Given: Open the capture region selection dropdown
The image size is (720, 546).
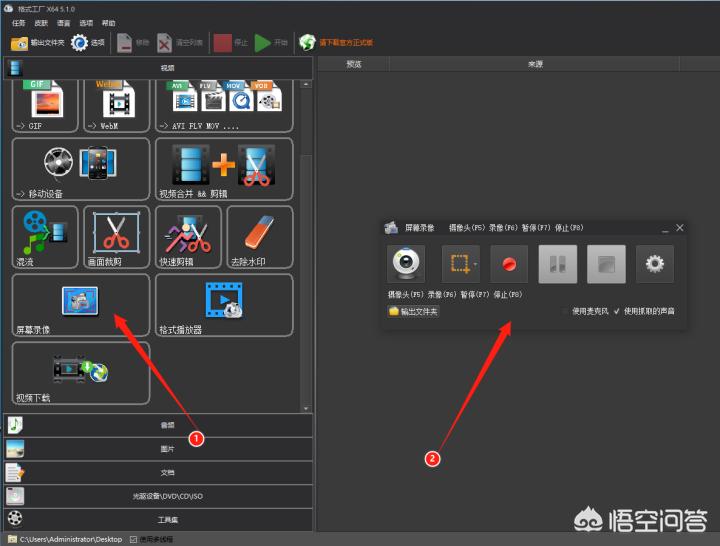Looking at the screenshot, I should [x=475, y=264].
